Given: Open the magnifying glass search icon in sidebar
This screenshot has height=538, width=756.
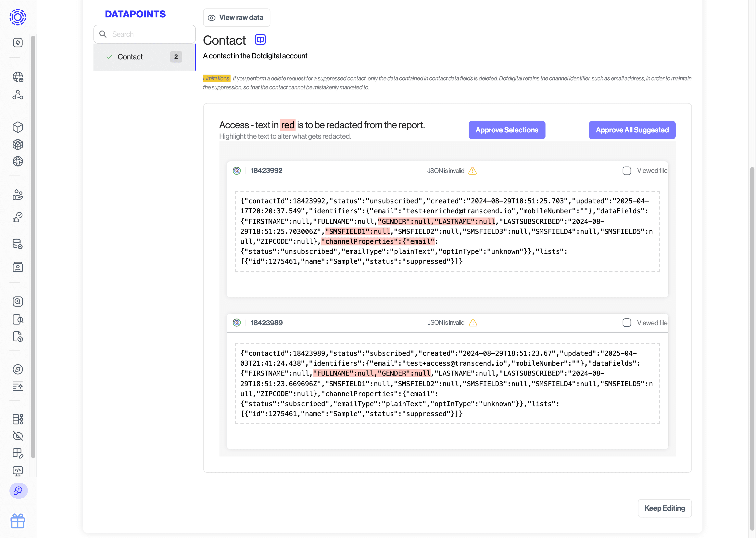Looking at the screenshot, I should [x=18, y=301].
